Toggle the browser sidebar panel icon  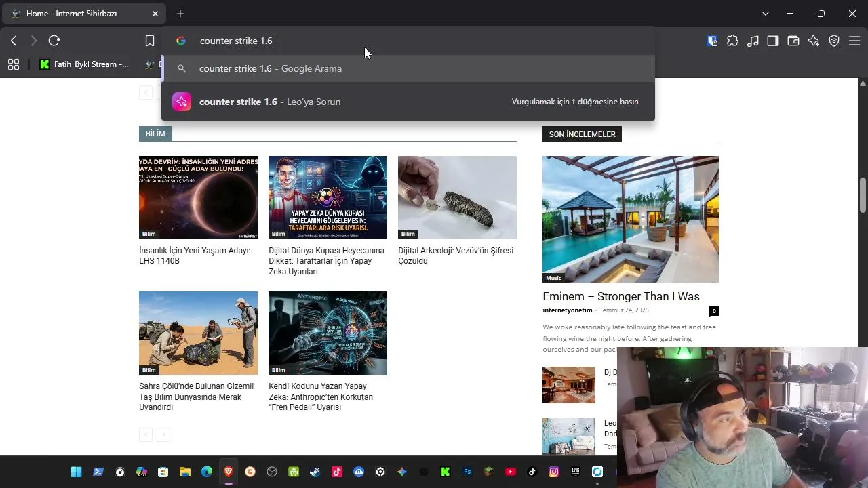tap(773, 41)
